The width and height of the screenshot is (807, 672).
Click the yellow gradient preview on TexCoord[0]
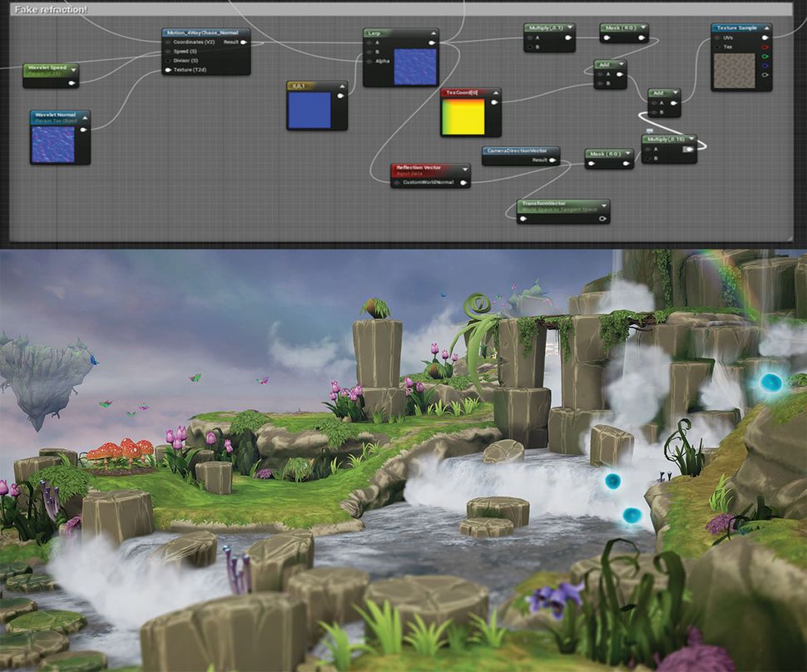click(463, 117)
